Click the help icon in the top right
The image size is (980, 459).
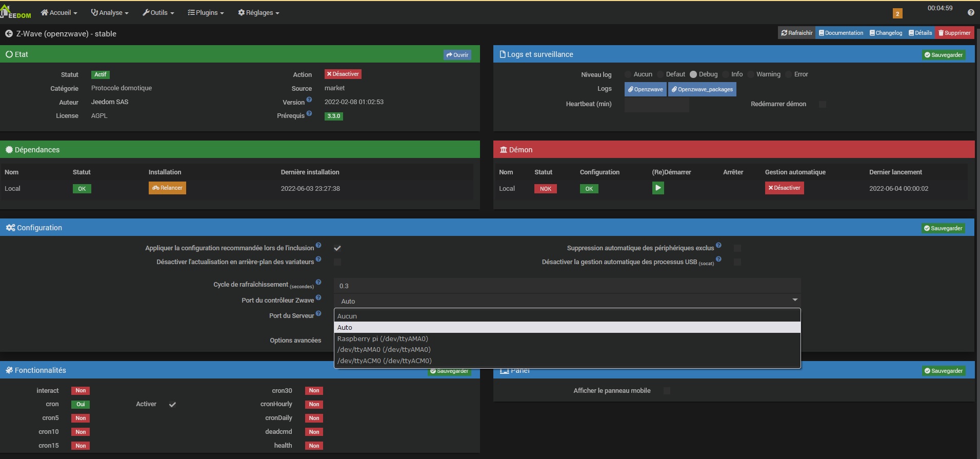pos(970,13)
